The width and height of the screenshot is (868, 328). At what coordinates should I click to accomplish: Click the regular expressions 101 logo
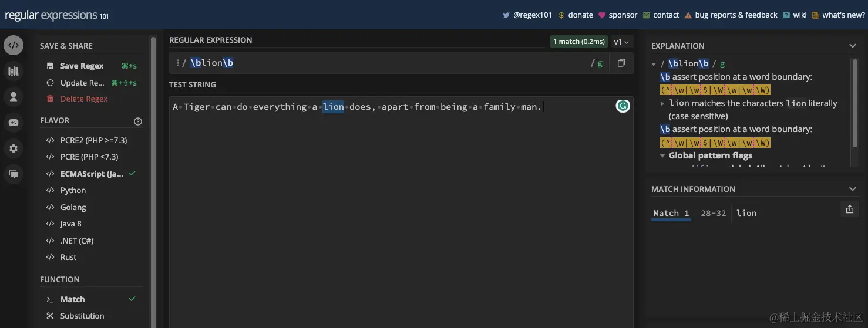click(56, 15)
